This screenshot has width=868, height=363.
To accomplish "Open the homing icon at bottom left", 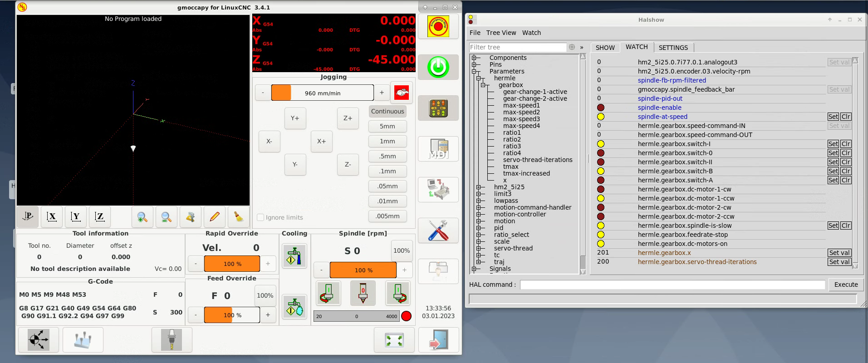I will (39, 340).
